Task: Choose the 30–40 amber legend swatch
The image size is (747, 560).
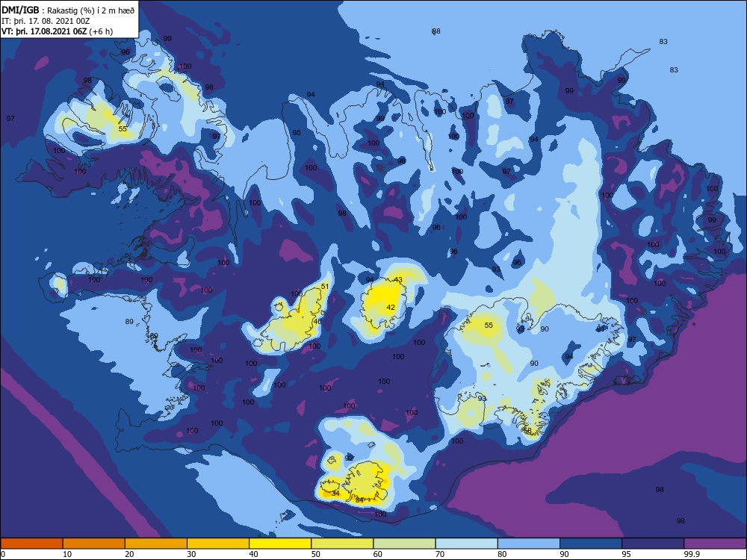Action: click(x=218, y=544)
